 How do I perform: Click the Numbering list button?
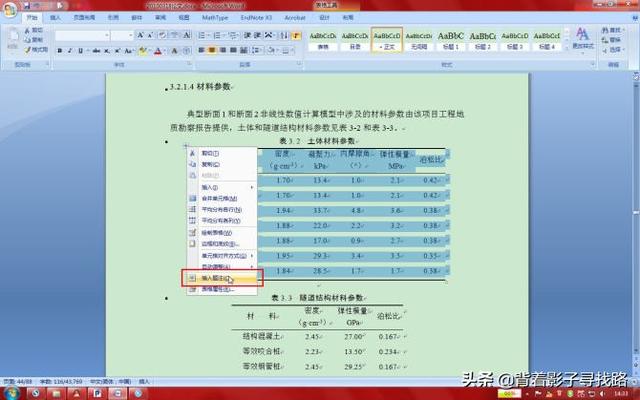[x=217, y=36]
